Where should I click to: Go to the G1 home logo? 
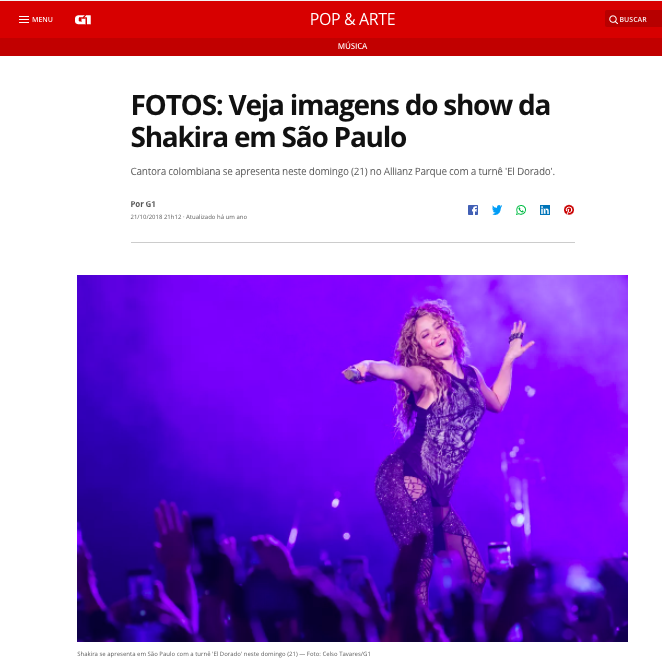(83, 19)
